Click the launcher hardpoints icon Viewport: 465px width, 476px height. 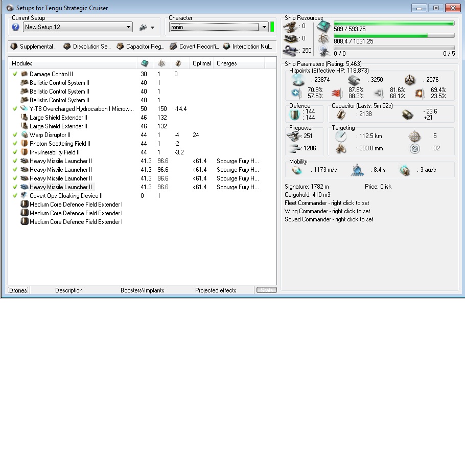pos(290,39)
